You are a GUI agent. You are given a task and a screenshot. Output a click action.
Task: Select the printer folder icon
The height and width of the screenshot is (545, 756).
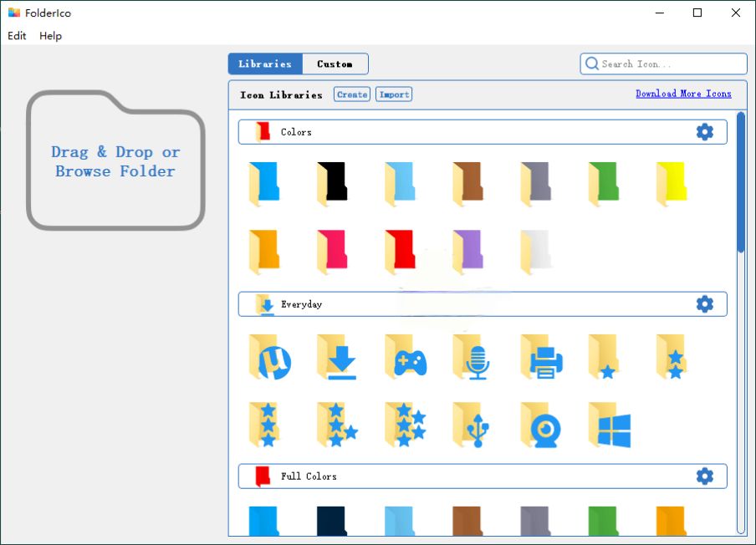(x=541, y=357)
